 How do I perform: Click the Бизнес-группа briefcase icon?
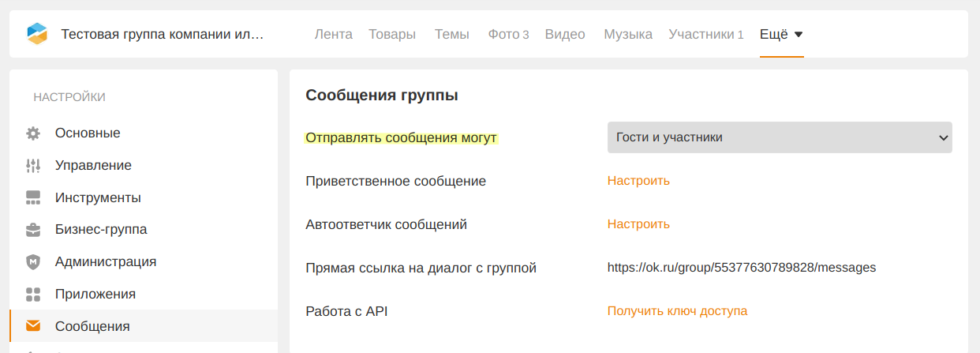(33, 230)
